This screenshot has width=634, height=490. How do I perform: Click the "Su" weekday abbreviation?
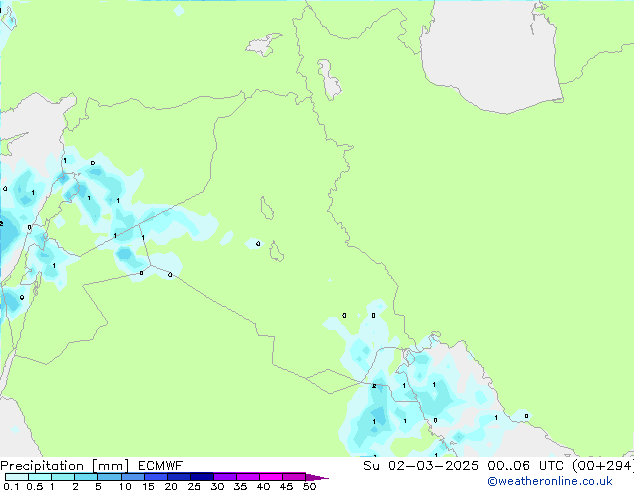click(x=372, y=466)
